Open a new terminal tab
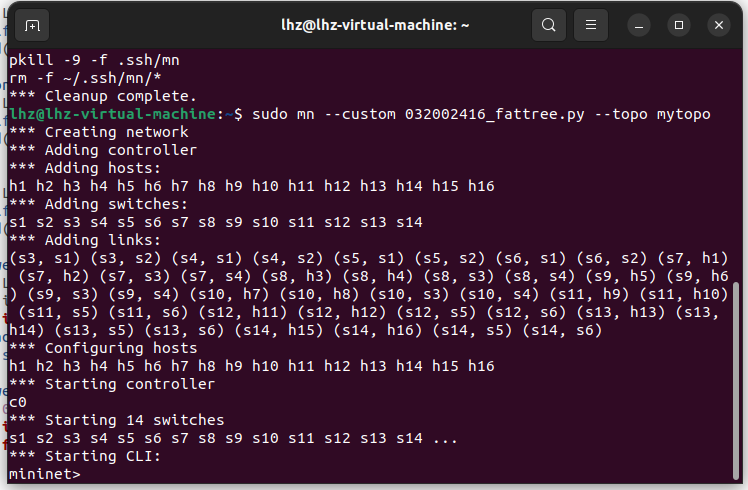The image size is (748, 490). (33, 25)
